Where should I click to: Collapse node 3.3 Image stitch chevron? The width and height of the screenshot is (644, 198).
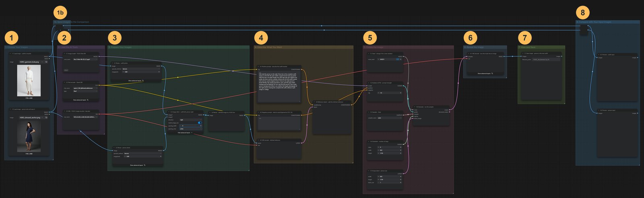[x=169, y=112]
